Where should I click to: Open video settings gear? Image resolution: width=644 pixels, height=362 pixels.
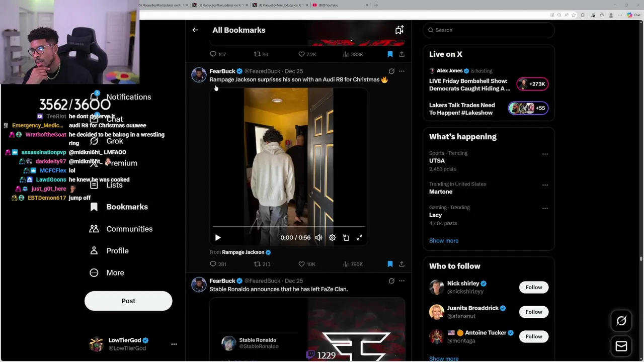click(x=332, y=237)
